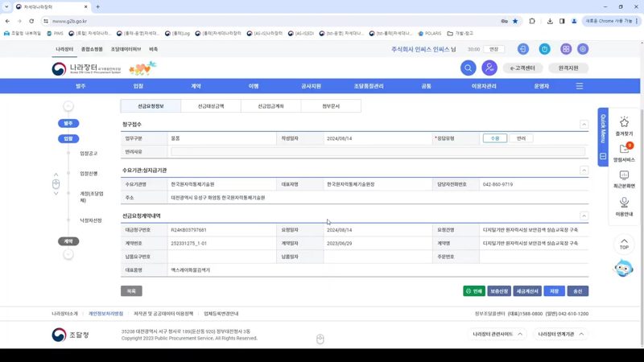Click the green 인쇄 print button

(474, 291)
